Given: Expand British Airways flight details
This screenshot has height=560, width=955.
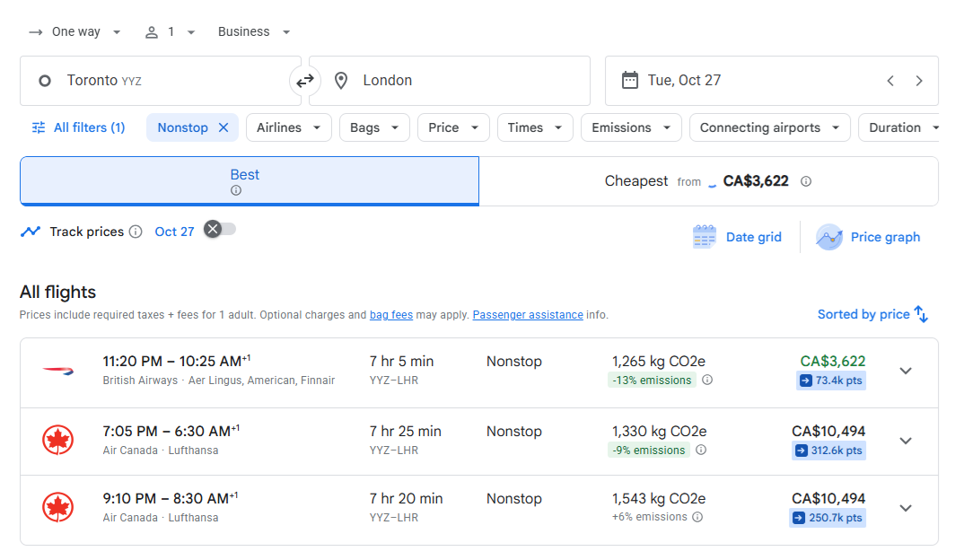Looking at the screenshot, I should tap(906, 371).
